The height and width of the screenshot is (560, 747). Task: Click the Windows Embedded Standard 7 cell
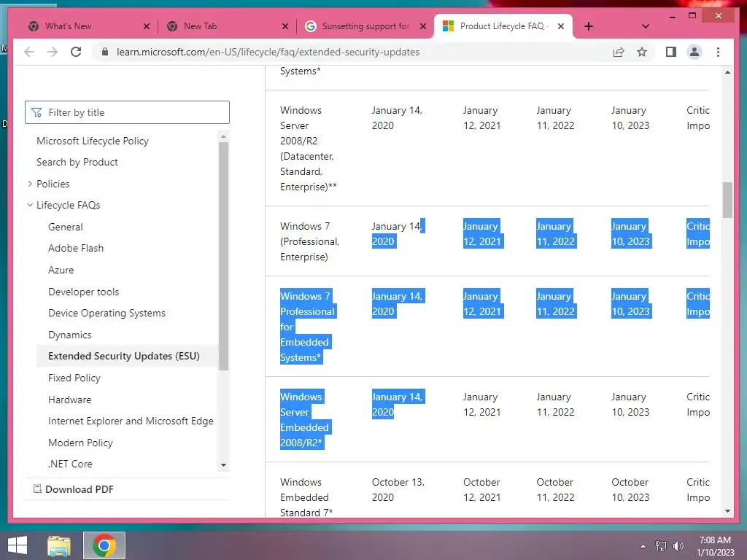pos(306,497)
